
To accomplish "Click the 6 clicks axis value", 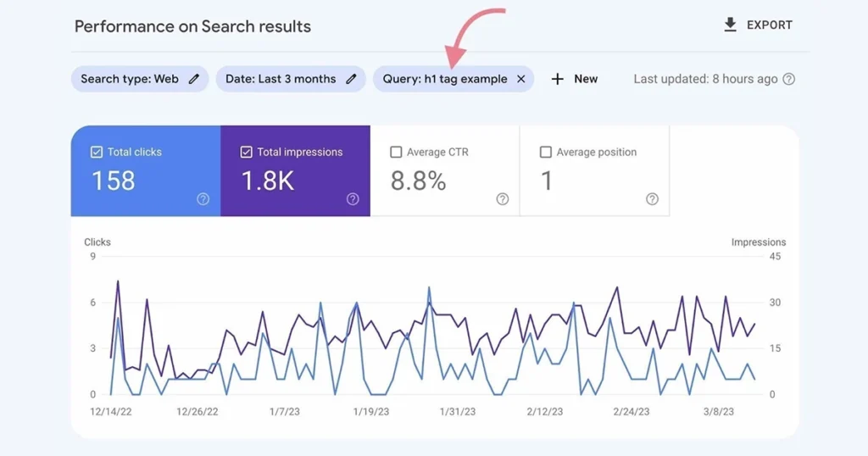I will coord(93,302).
